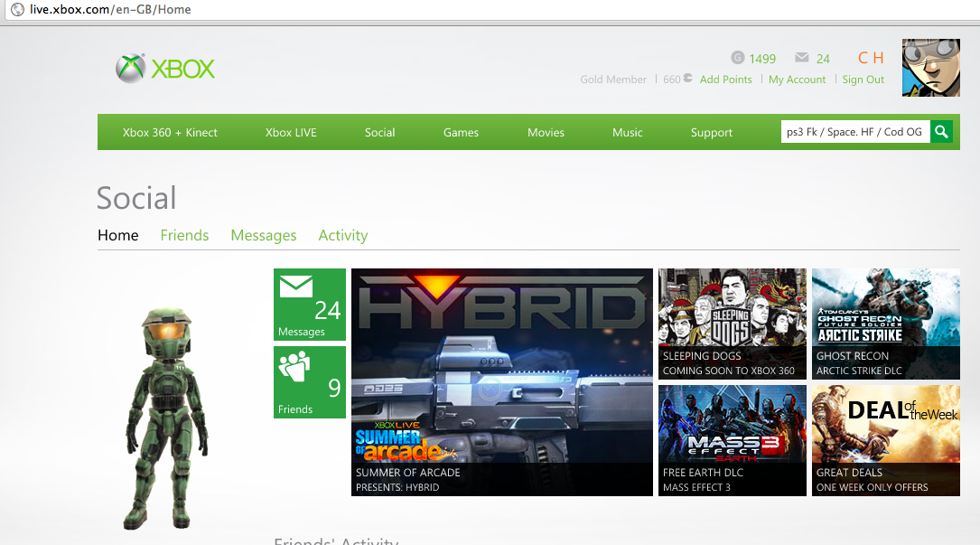Click the gamerscore G icon

738,58
